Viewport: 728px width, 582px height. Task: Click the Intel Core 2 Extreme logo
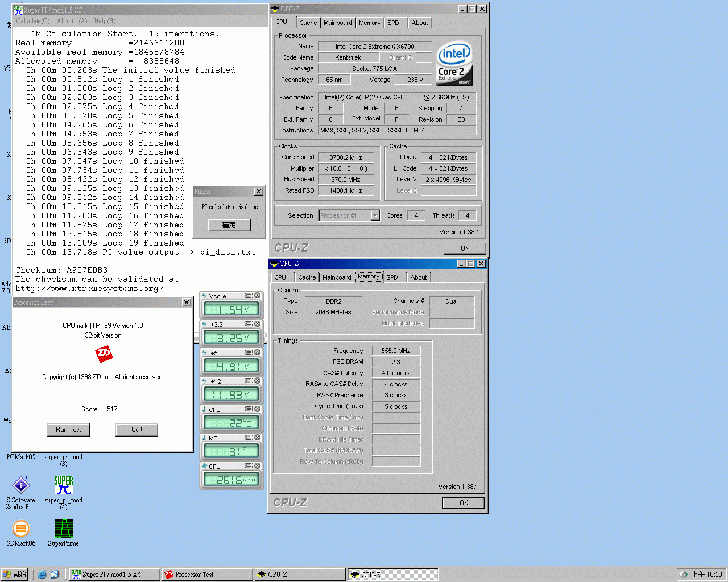(x=454, y=63)
